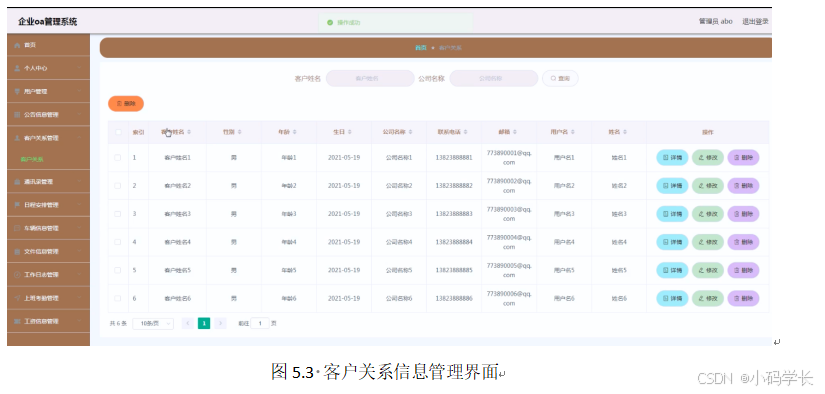Image resolution: width=825 pixels, height=394 pixels.
Task: Click the 查询 search button
Action: coord(560,78)
